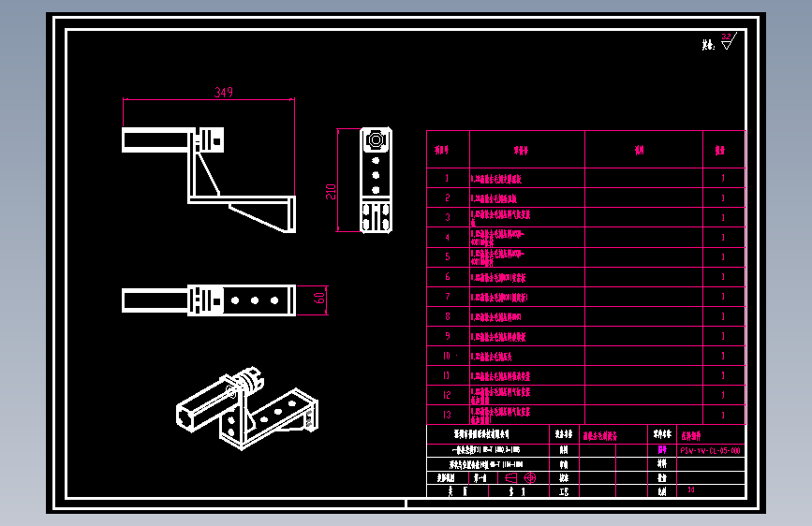
Task: Click item number 1 in parts list index column
Action: (x=448, y=178)
